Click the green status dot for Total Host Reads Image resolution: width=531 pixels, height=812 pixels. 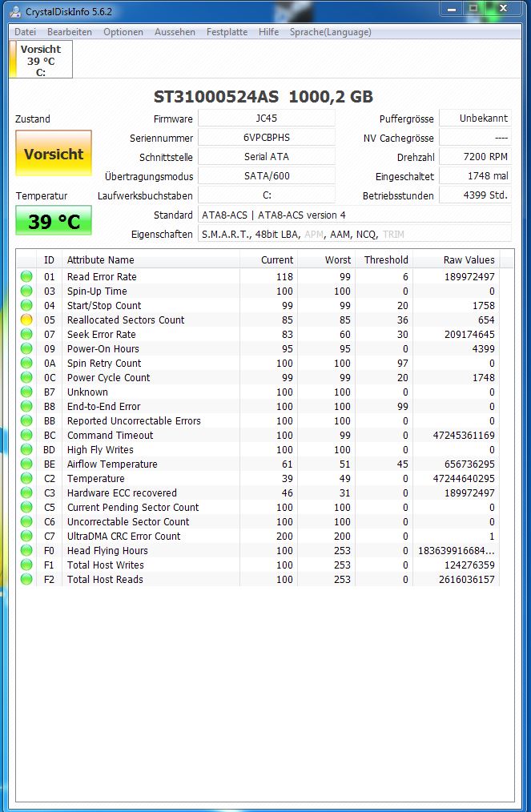point(26,580)
